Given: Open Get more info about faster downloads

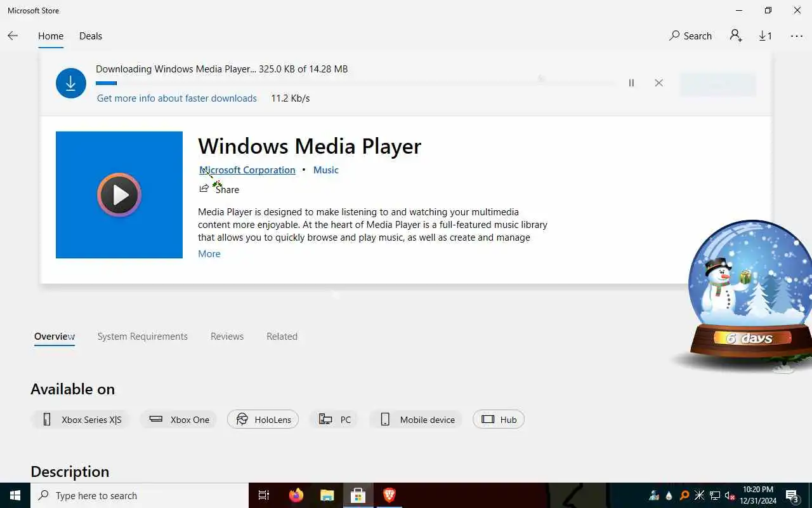Looking at the screenshot, I should click(177, 98).
